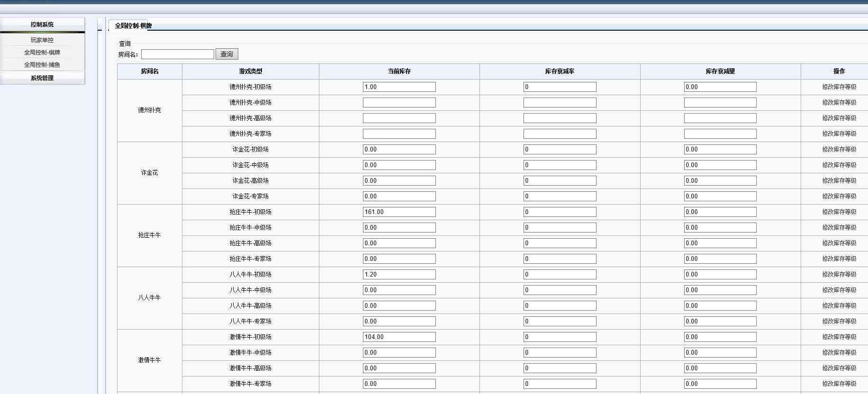Image resolution: width=868 pixels, height=394 pixels.
Task: Focus 库存衰减率 field for 诈金花-专家场
Action: point(560,197)
